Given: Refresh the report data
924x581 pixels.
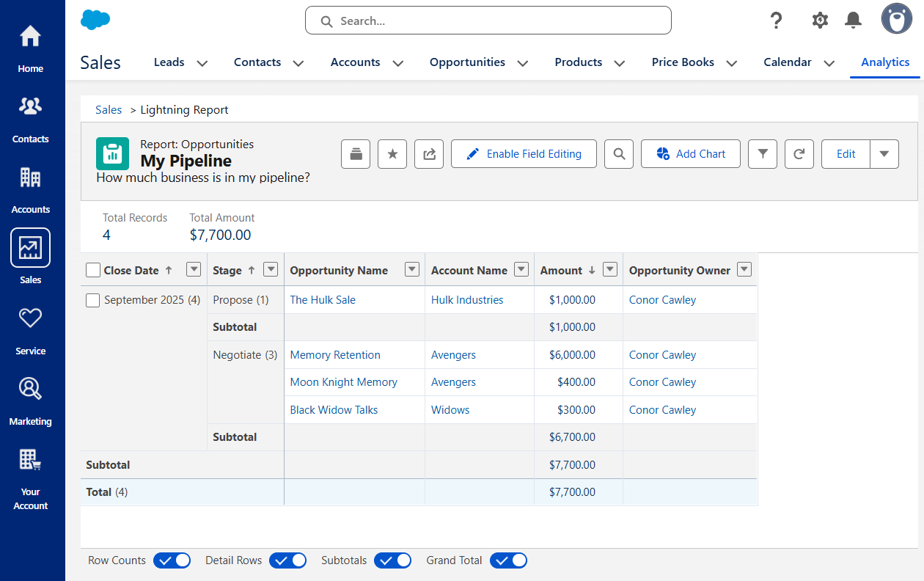Looking at the screenshot, I should point(799,153).
